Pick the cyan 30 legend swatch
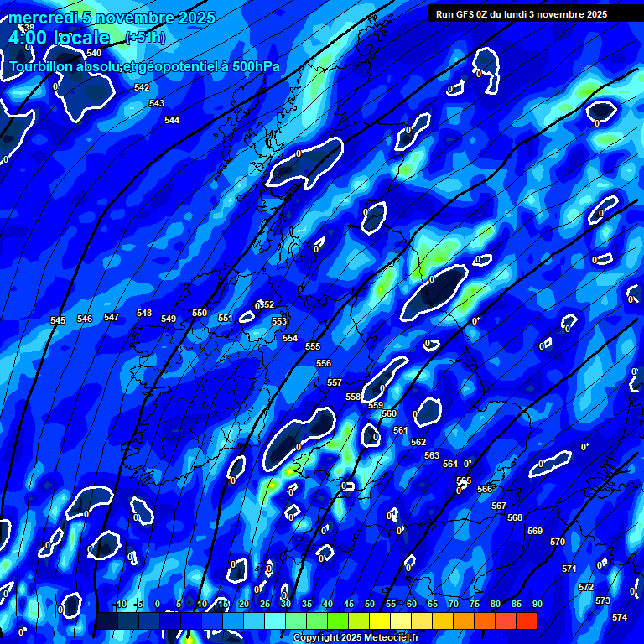The image size is (644, 644). [275, 621]
